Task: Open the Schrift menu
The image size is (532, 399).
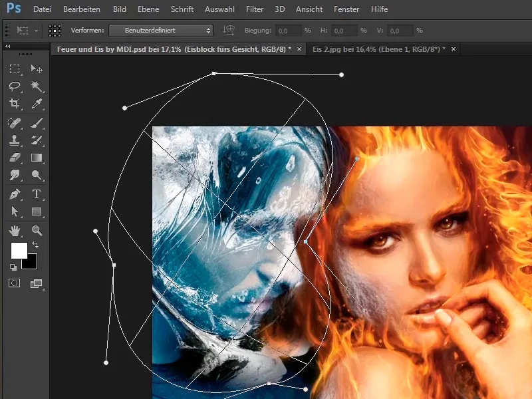Action: [182, 9]
